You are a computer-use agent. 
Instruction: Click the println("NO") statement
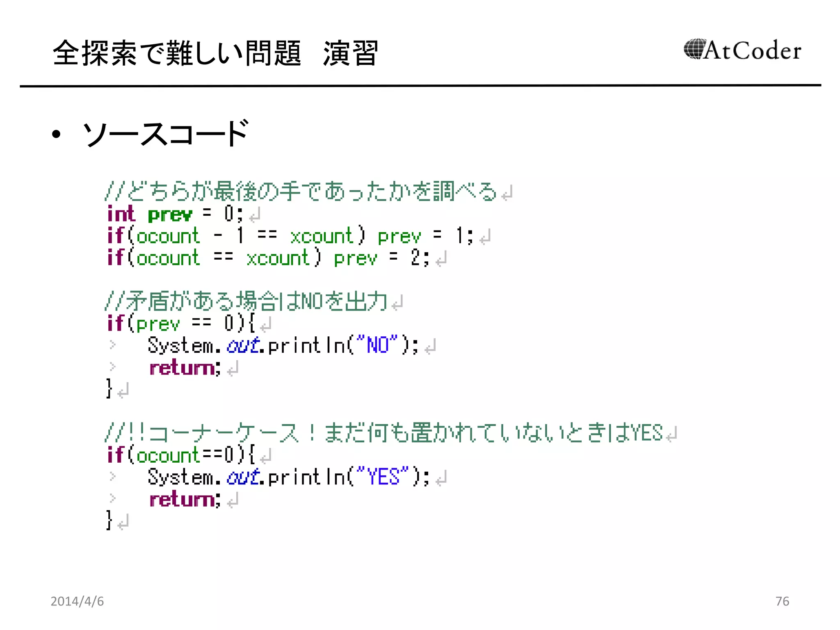point(283,345)
